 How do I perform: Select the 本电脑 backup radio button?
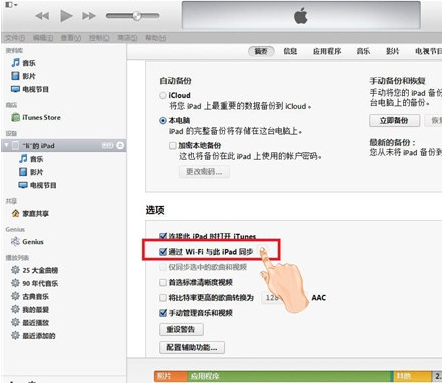pos(163,120)
